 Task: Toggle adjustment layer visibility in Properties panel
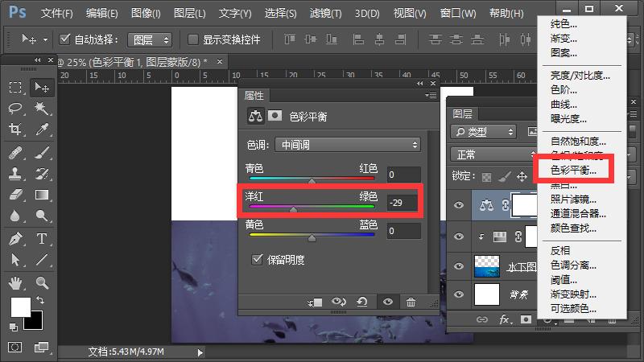point(388,302)
